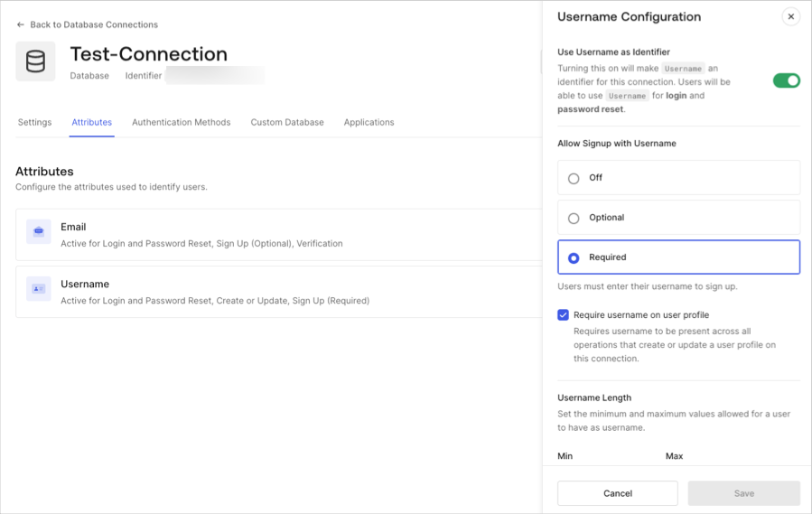Image resolution: width=812 pixels, height=514 pixels.
Task: Select the Off signup option
Action: [x=678, y=178]
